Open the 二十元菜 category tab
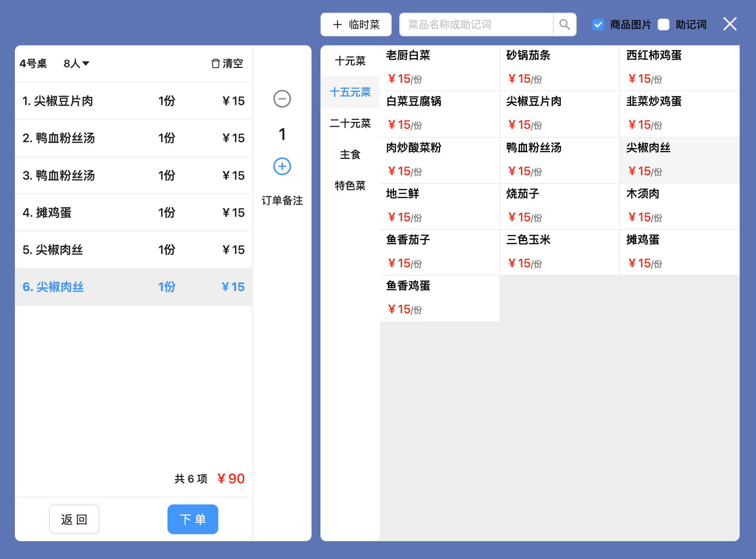The image size is (756, 559). [350, 123]
